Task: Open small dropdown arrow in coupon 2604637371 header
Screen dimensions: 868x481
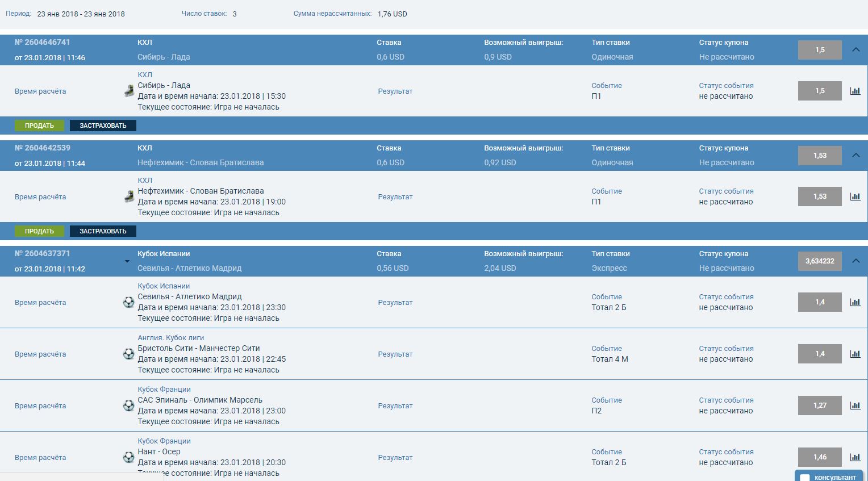Action: (127, 262)
